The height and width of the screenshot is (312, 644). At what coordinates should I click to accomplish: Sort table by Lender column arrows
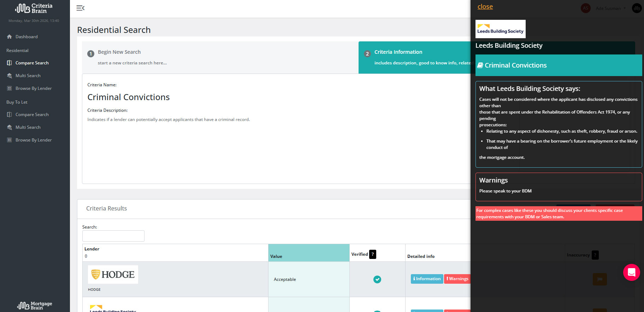pyautogui.click(x=86, y=256)
